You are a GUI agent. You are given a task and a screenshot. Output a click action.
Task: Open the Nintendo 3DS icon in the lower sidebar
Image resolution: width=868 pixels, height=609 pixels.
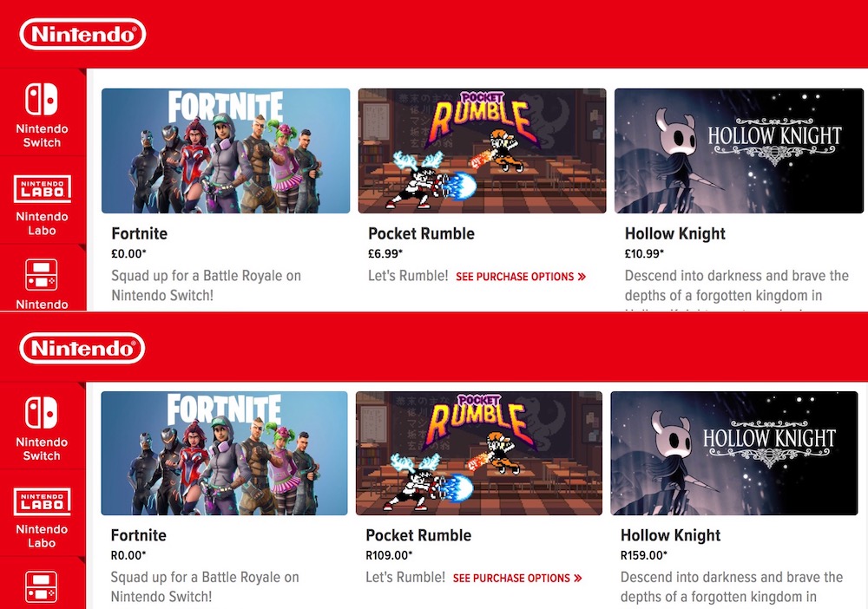click(42, 586)
